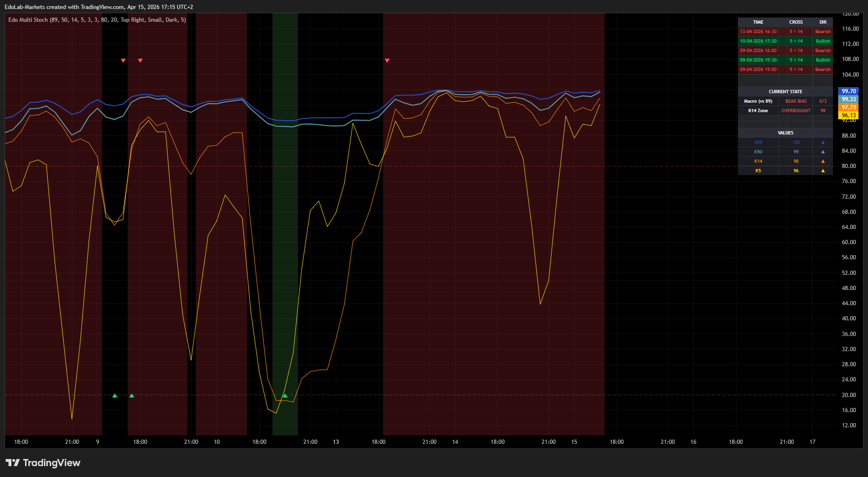Click Bearish in the 13-04-2026 row
Screen dimensions: 868x477
pos(823,32)
